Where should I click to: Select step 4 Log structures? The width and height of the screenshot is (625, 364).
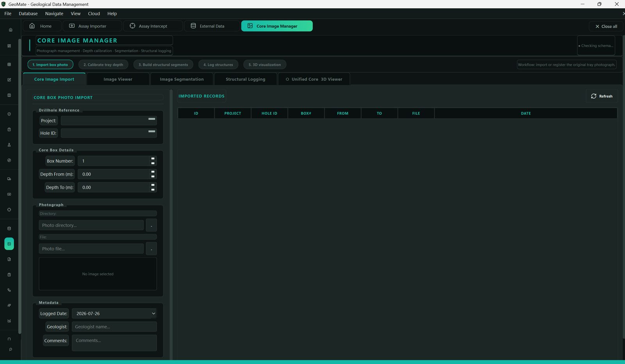pos(218,65)
